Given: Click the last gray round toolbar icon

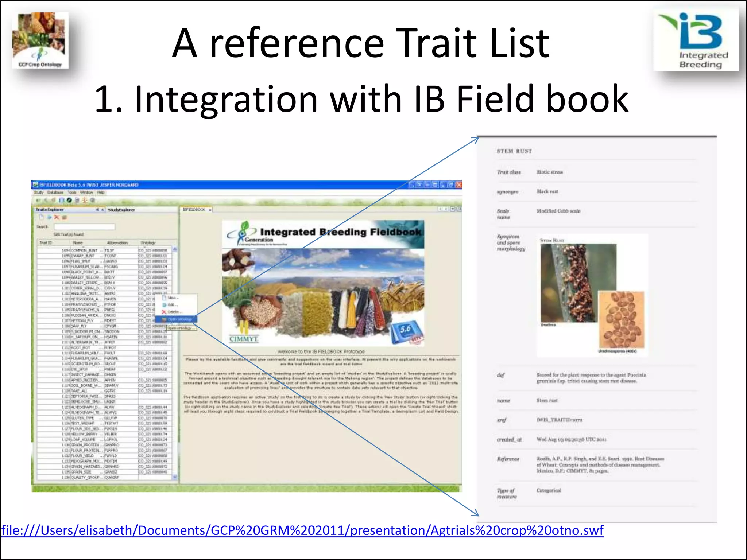Looking at the screenshot, I should pos(93,200).
